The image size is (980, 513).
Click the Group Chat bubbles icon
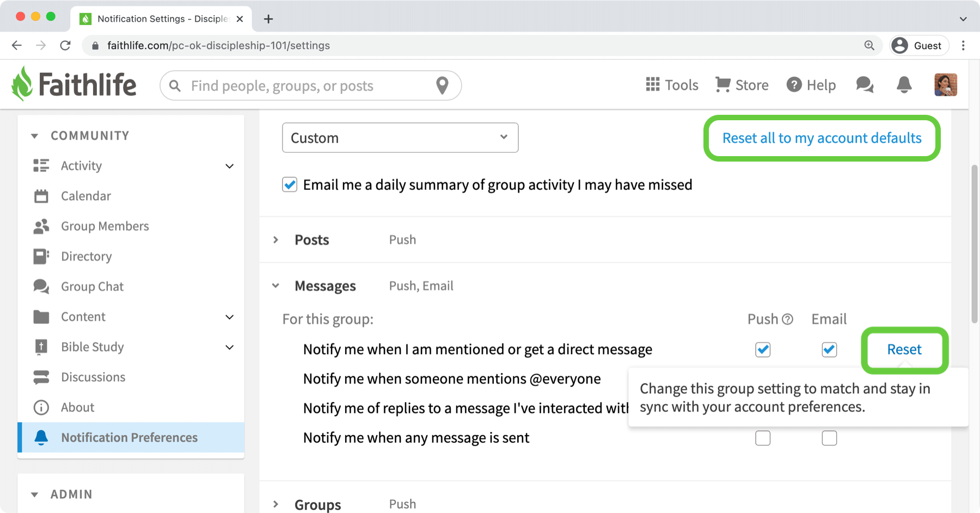click(x=41, y=286)
